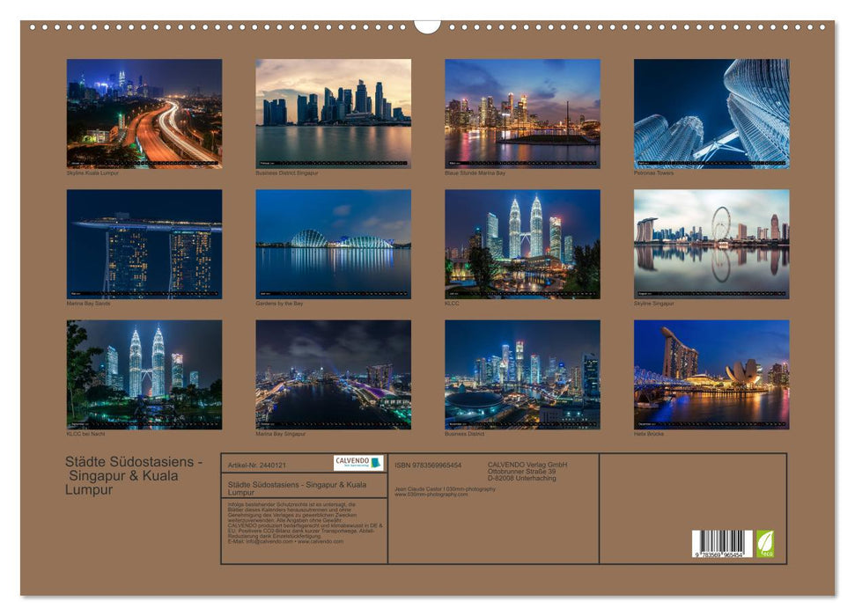This screenshot has width=855, height=616.
Task: Open the Marina Bay Sands hotel photo
Action: [144, 245]
